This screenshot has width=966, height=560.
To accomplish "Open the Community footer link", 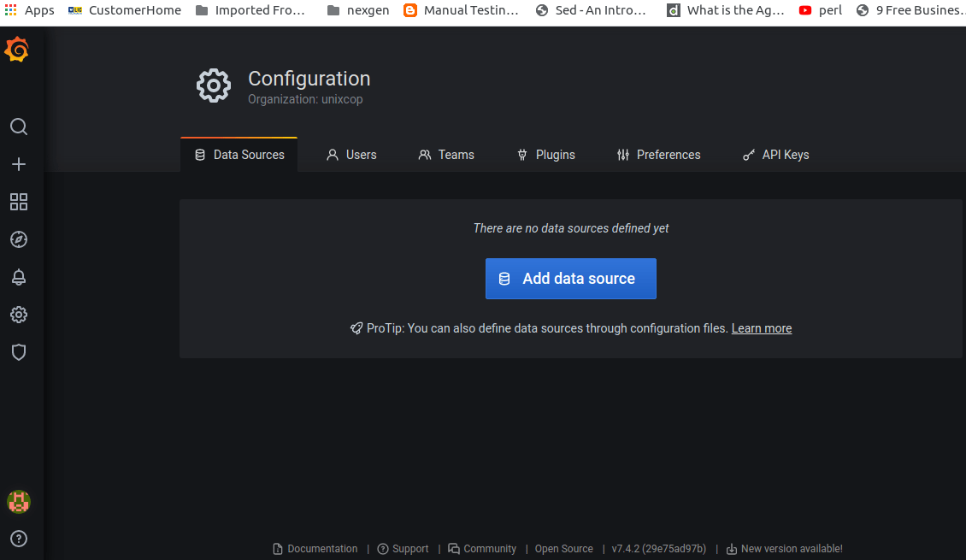I will click(x=482, y=548).
